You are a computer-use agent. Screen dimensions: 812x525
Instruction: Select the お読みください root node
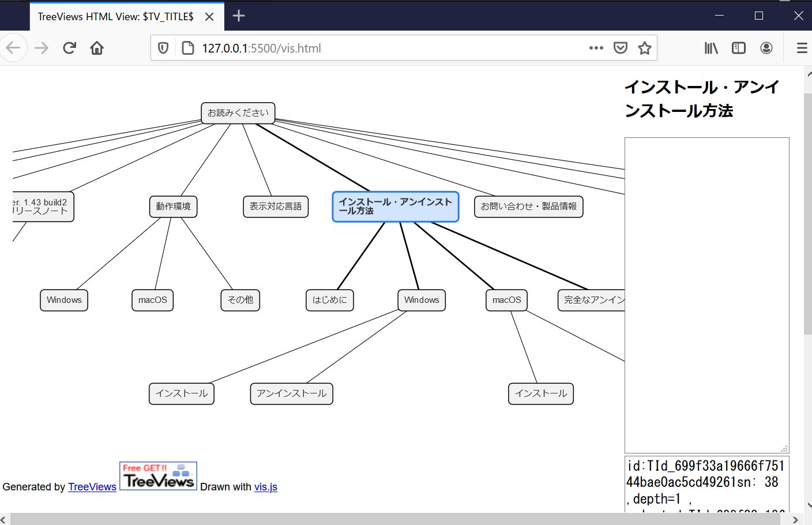click(238, 113)
